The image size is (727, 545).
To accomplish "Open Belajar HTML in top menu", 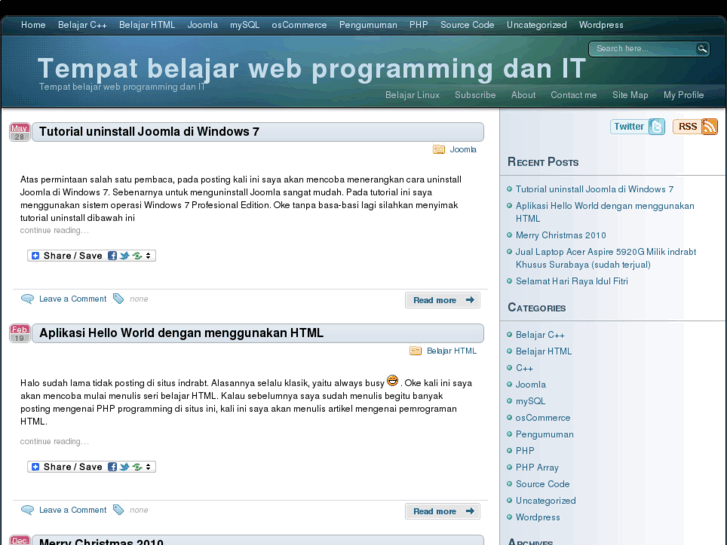I will 147,25.
